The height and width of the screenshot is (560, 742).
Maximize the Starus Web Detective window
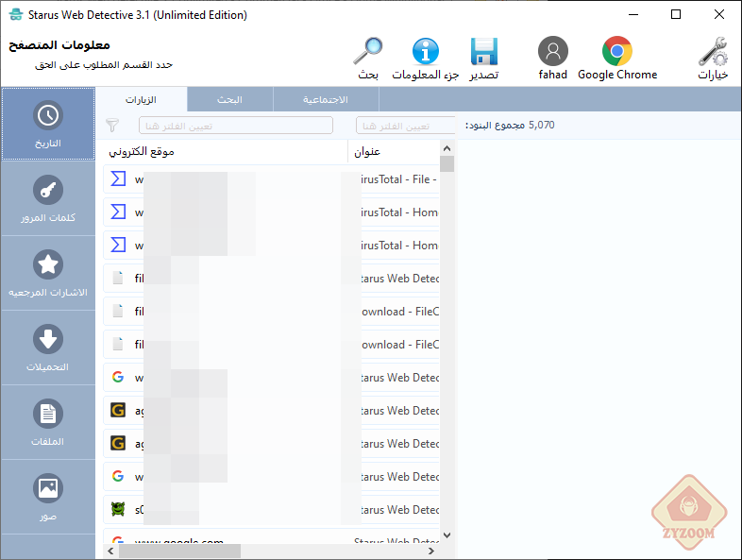tap(676, 15)
